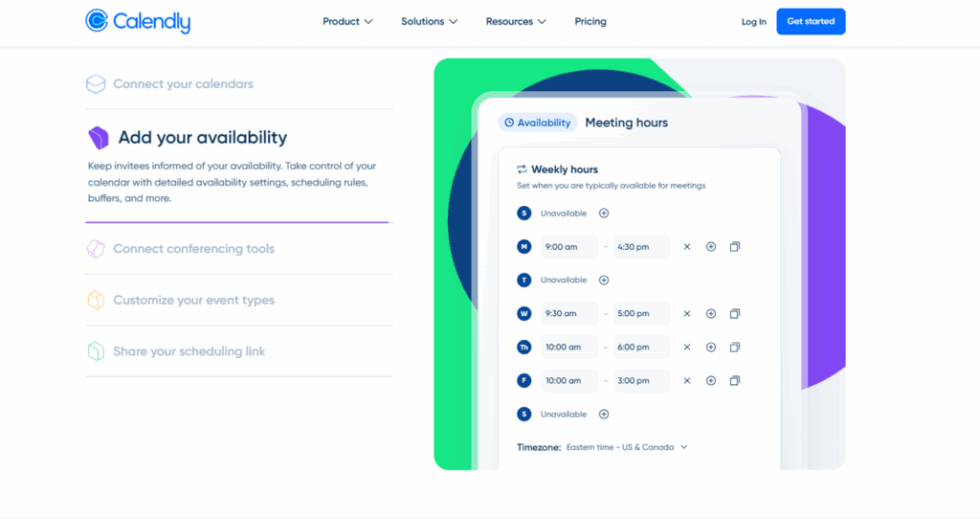980x519 pixels.
Task: Open the Product dropdown menu
Action: pos(347,21)
